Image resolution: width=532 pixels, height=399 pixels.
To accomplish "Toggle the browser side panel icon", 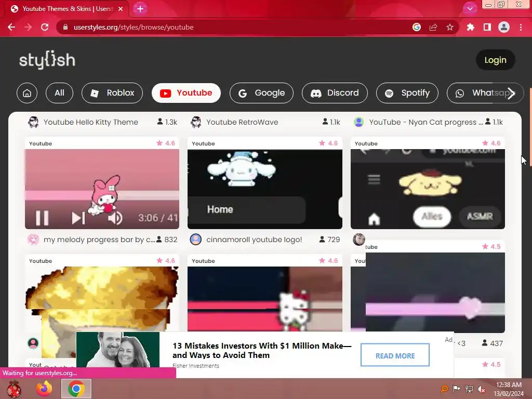I will (x=487, y=27).
